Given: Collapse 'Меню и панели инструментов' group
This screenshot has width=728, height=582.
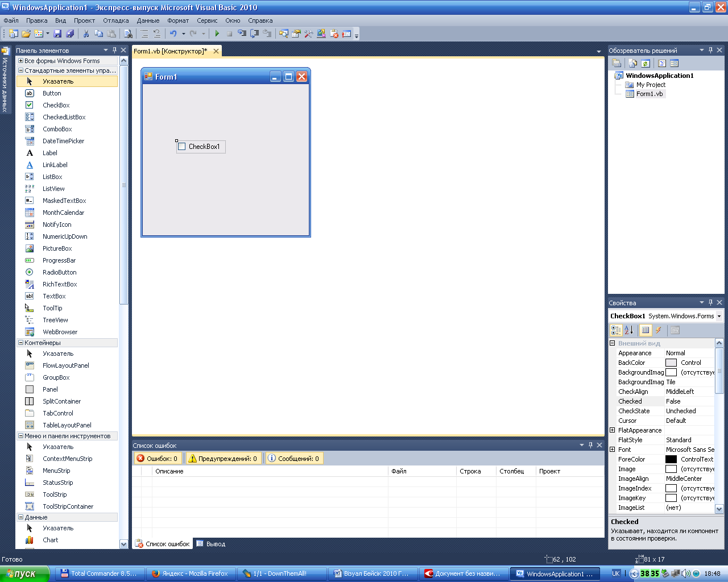Looking at the screenshot, I should [20, 436].
